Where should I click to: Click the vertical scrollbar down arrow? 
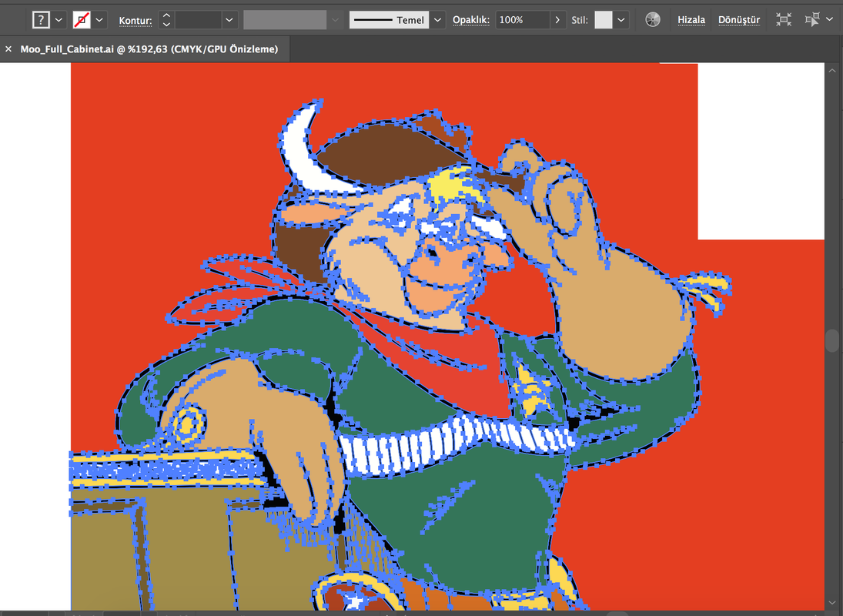click(x=832, y=603)
